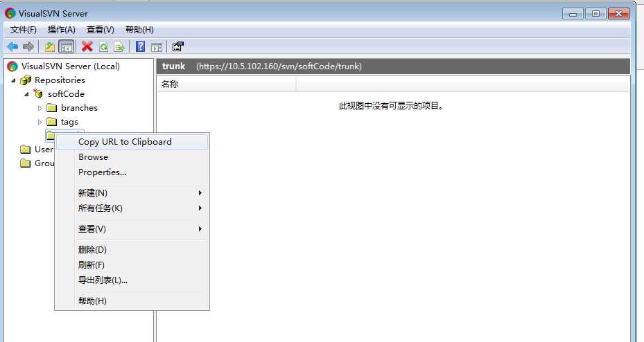Close the VisualSVN Server window

[x=618, y=14]
